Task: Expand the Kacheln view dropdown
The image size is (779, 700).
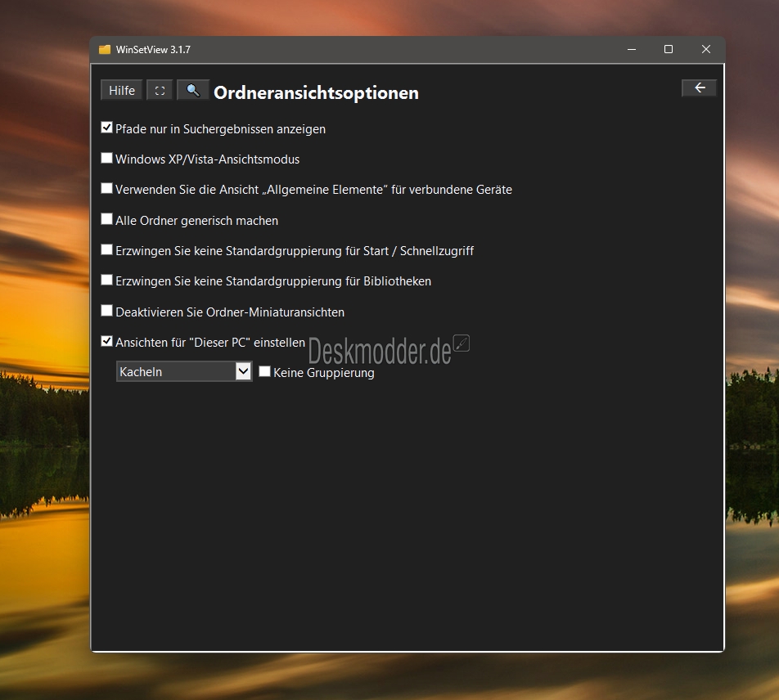Action: tap(243, 371)
